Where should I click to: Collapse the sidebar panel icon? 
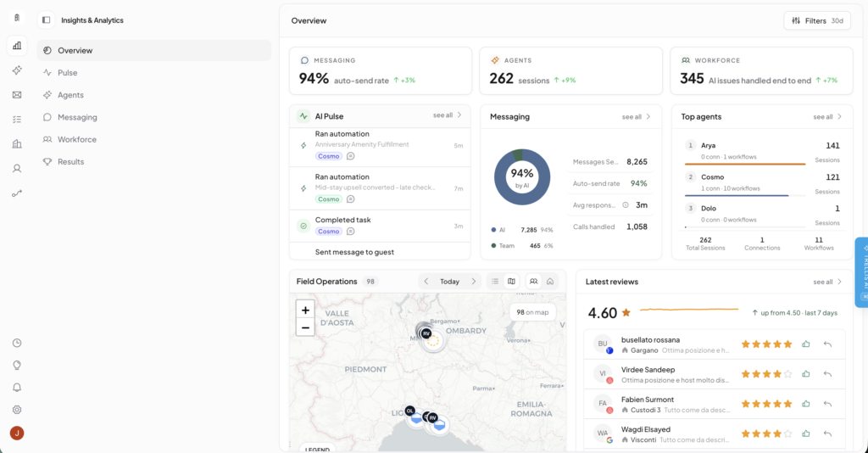46,20
